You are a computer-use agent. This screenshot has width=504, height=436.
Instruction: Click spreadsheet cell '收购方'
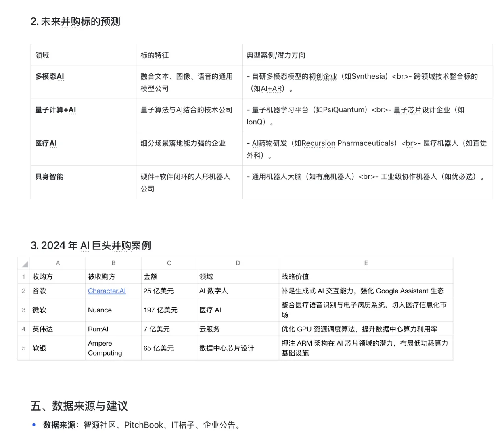pyautogui.click(x=58, y=277)
